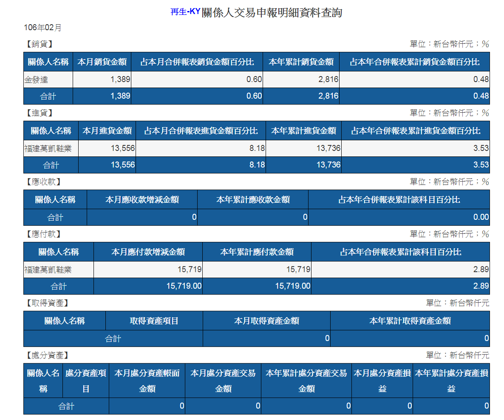Click the 本月處分資產損益 column header
Viewport: 504px width, 420px height.
382,381
